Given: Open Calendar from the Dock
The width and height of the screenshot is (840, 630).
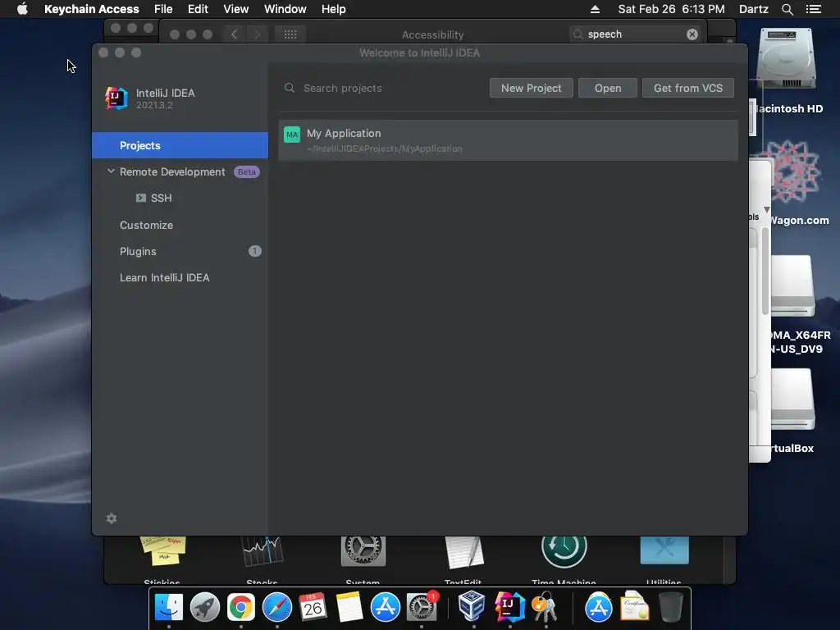Looking at the screenshot, I should (313, 607).
